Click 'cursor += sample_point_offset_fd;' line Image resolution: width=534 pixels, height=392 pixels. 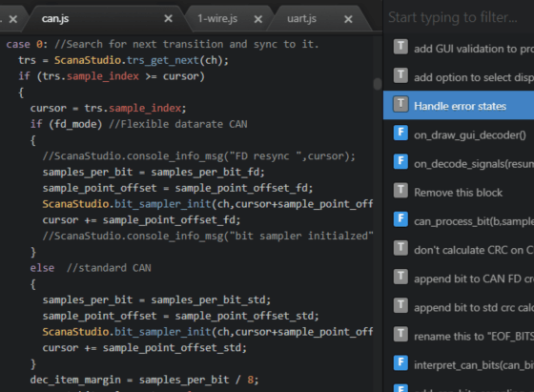141,220
